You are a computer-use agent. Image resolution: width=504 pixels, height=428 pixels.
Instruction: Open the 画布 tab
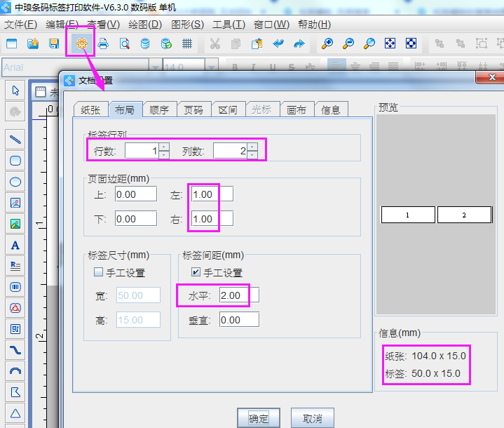pyautogui.click(x=297, y=109)
